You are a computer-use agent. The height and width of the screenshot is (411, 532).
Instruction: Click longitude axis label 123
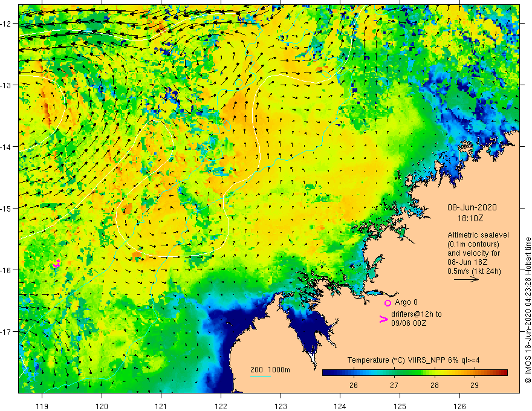(281, 406)
